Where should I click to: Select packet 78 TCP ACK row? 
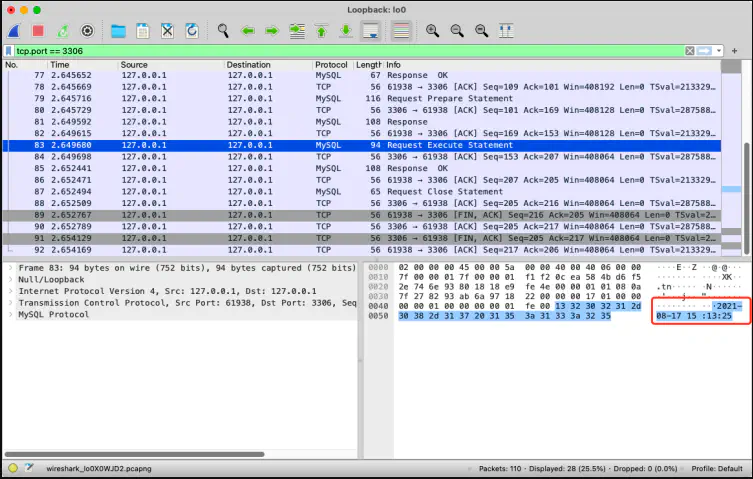pos(362,87)
